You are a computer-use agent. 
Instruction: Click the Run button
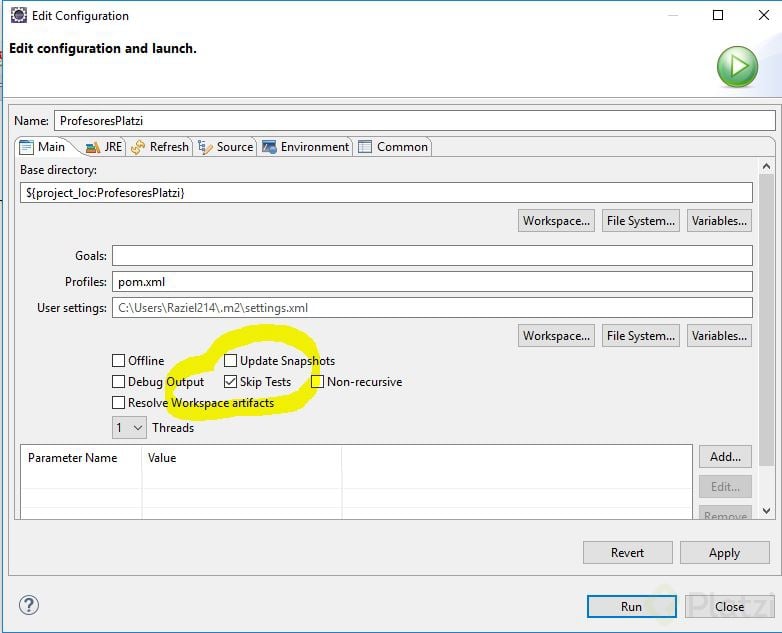631,607
